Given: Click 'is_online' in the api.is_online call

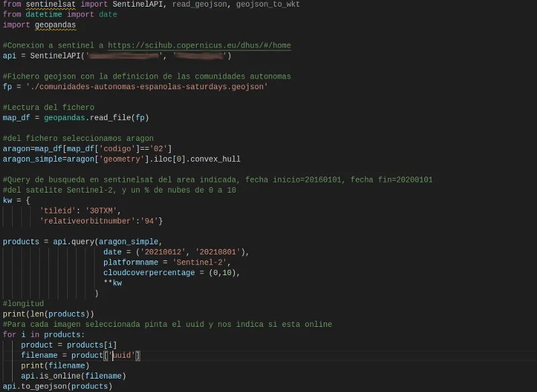Looking at the screenshot, I should (x=60, y=376).
